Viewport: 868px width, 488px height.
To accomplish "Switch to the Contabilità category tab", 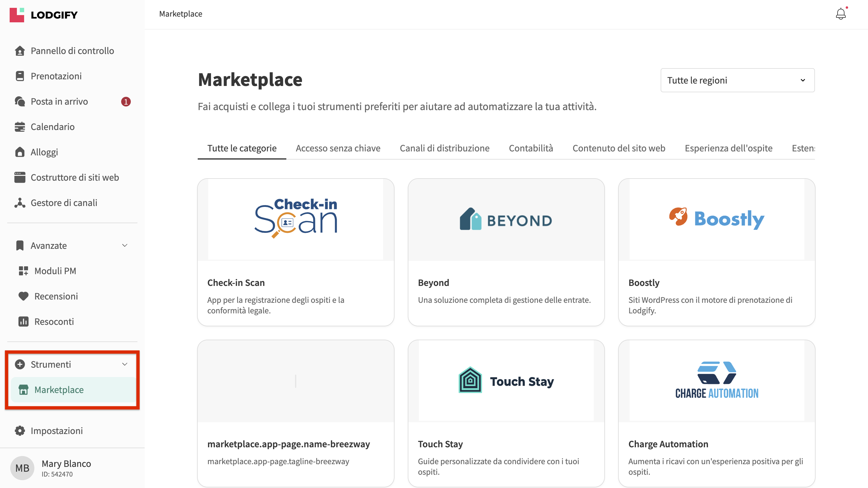I will point(531,148).
